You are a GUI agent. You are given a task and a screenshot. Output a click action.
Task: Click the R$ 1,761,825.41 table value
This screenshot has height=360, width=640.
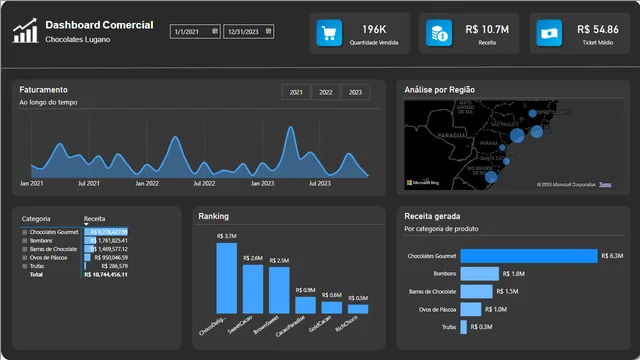coord(109,240)
